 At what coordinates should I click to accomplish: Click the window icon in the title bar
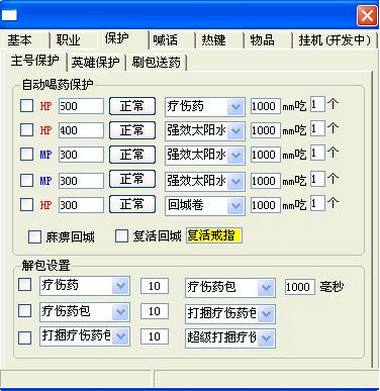9,15
